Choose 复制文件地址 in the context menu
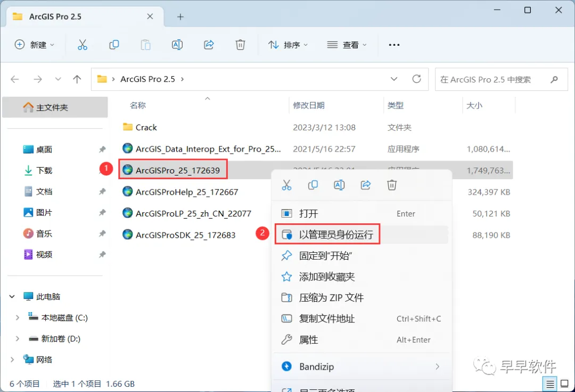575x392 pixels. (x=361, y=319)
